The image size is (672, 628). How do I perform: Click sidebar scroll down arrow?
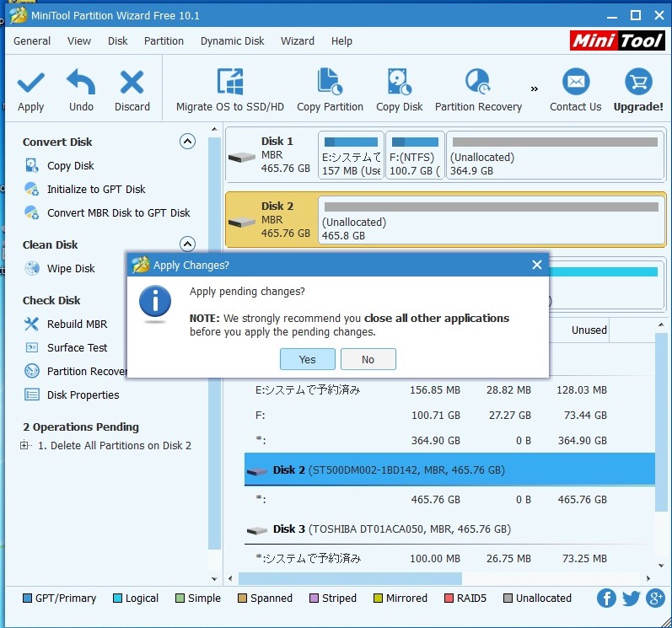point(214,579)
